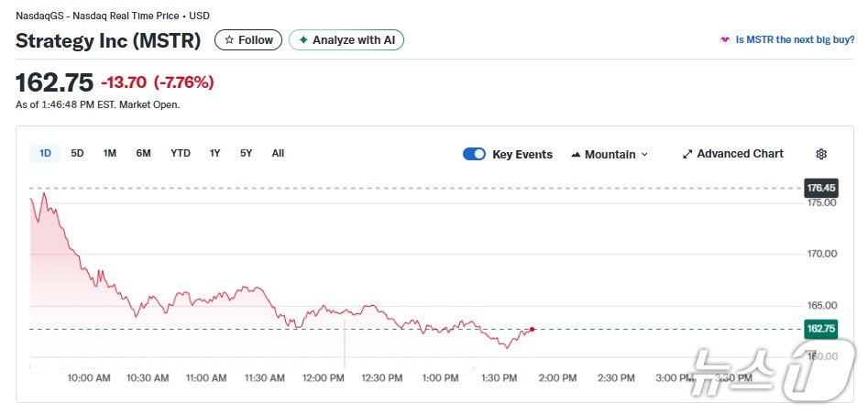This screenshot has height=414, width=868.
Task: Click the 176.45 previous close price label
Action: tap(820, 188)
